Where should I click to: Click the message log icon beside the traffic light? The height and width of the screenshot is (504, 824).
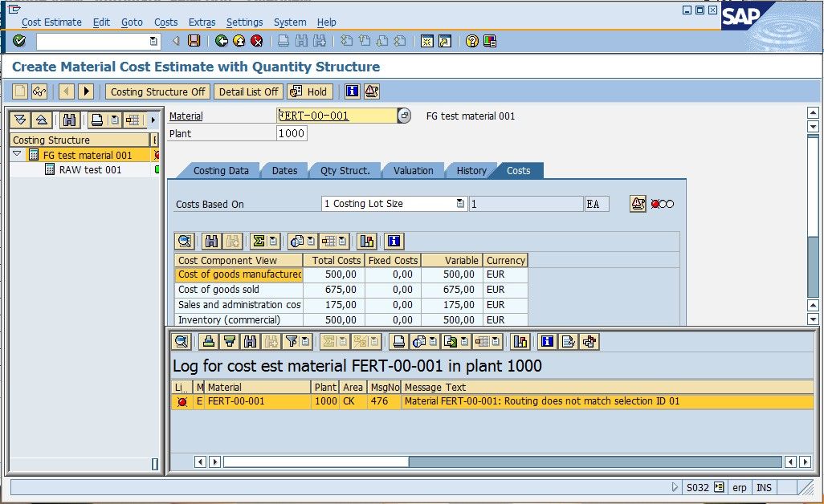(x=638, y=204)
